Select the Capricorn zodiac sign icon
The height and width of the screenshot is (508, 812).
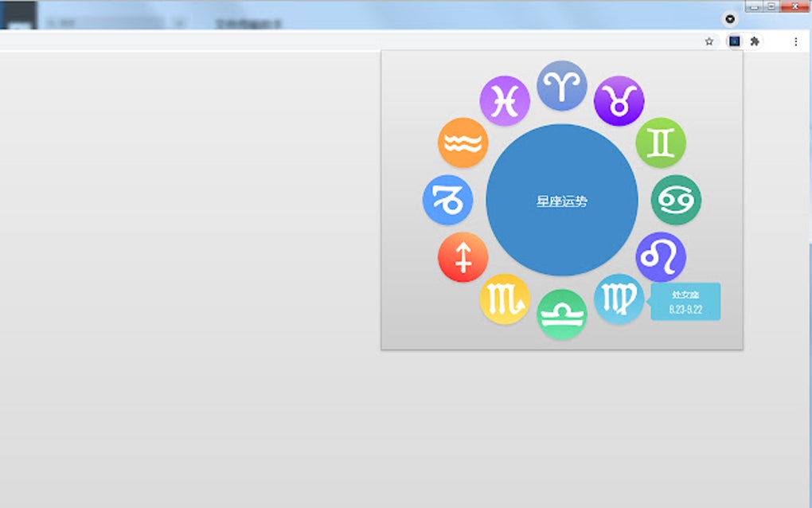[447, 200]
